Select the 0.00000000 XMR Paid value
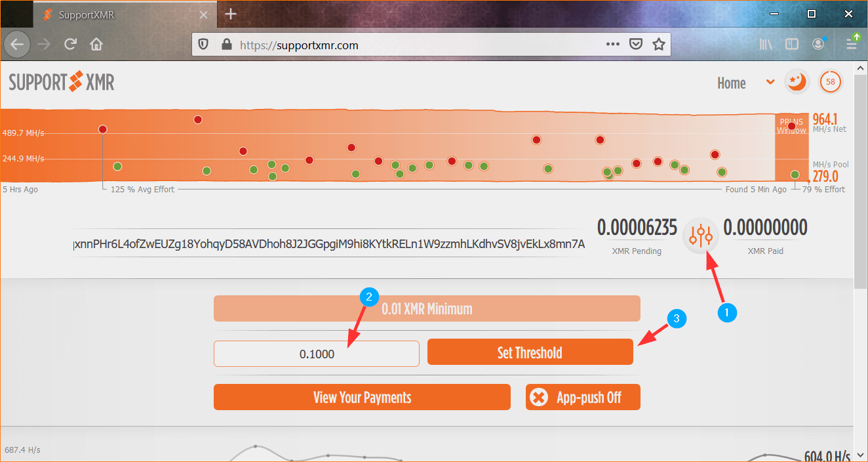The width and height of the screenshot is (868, 462). [x=765, y=228]
